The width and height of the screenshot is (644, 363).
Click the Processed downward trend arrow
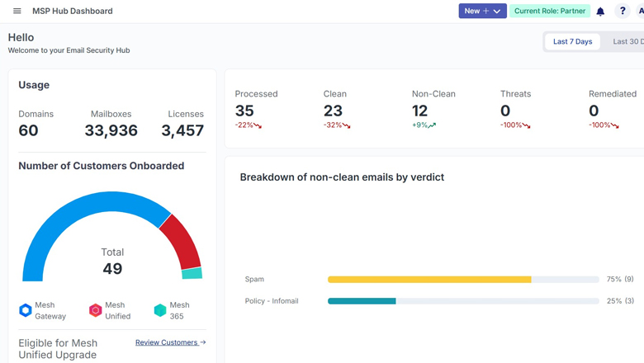click(x=258, y=125)
